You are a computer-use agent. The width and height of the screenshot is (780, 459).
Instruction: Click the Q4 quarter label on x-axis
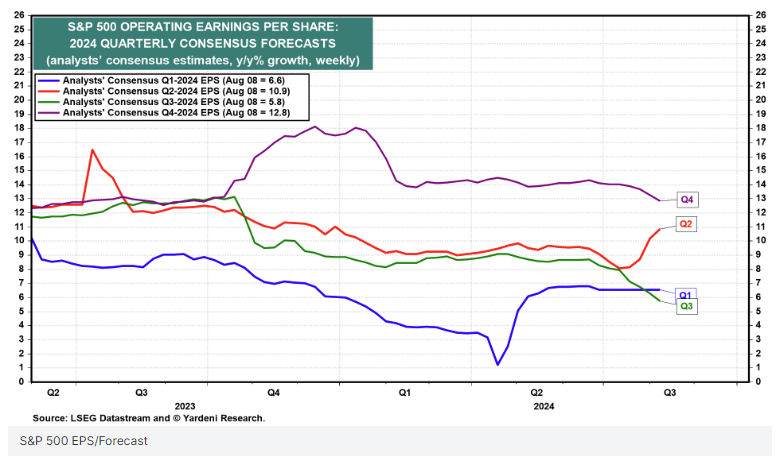click(274, 394)
